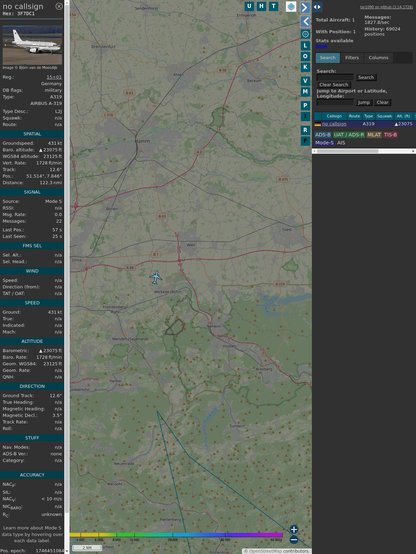The height and width of the screenshot is (554, 416).
Task: Switch to the Filters tab
Action: [352, 58]
